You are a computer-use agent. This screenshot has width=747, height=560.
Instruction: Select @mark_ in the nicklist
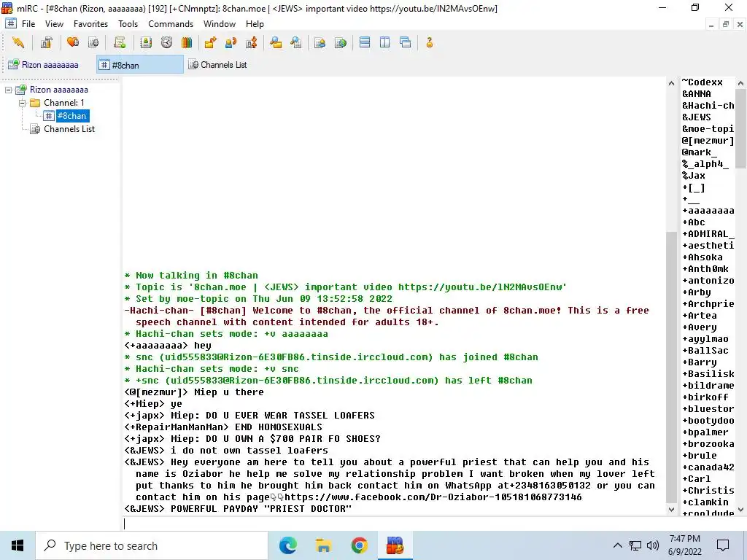pyautogui.click(x=700, y=152)
